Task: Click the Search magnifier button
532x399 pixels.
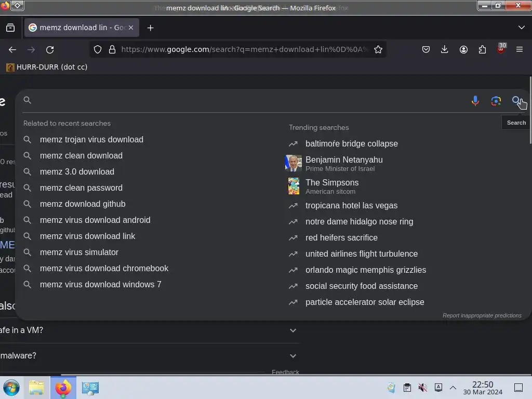Action: 516,101
